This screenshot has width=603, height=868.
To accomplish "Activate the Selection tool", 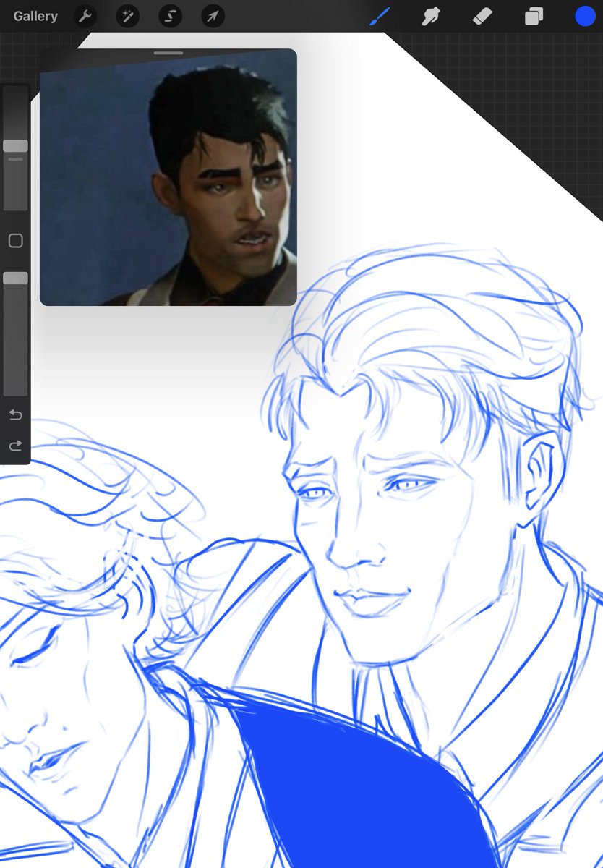I will pyautogui.click(x=171, y=16).
